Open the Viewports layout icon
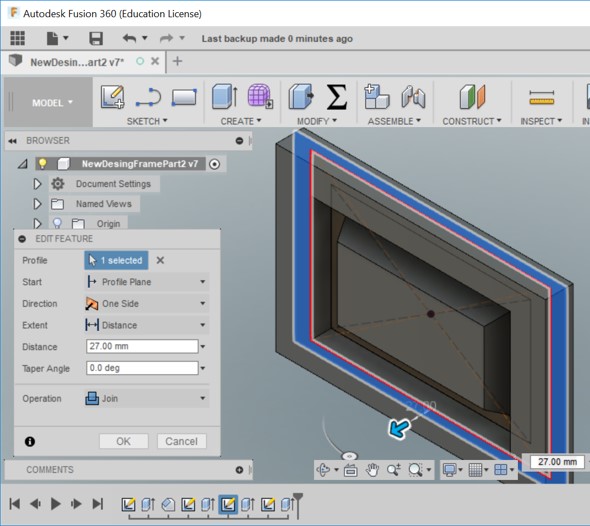 click(x=501, y=470)
